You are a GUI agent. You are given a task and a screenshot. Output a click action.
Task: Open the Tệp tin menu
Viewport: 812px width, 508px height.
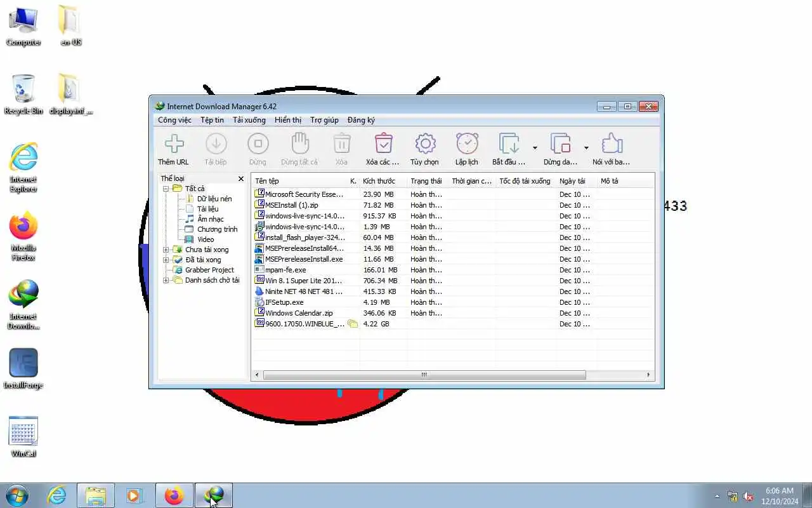(212, 120)
